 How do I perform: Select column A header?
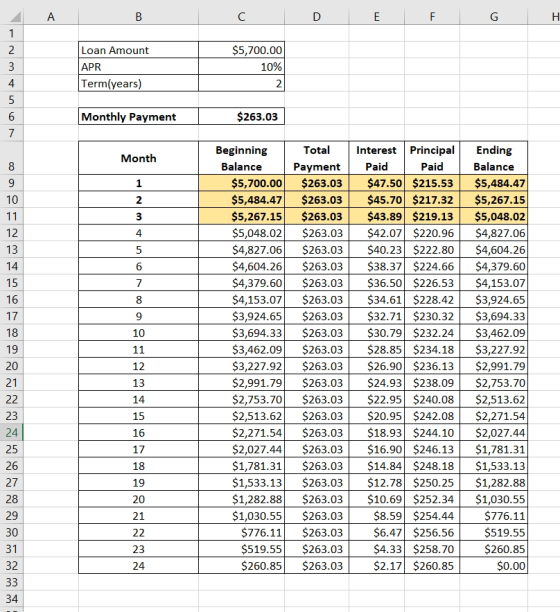(51, 17)
